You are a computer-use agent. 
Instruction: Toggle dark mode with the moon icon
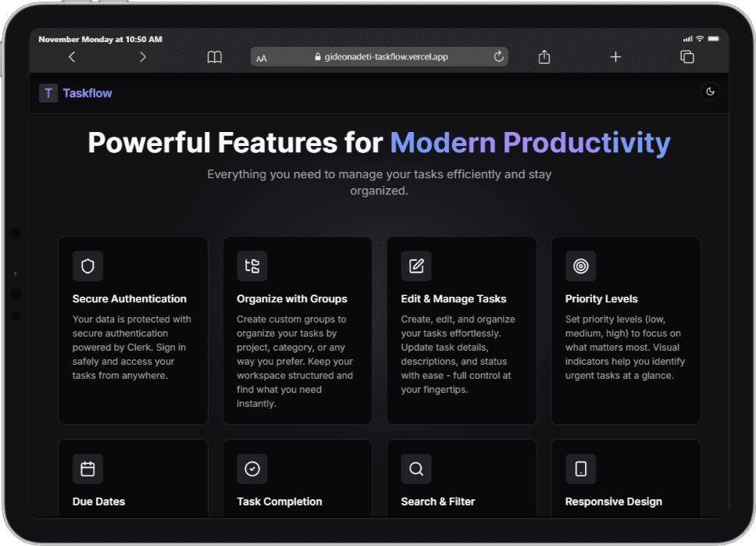710,91
